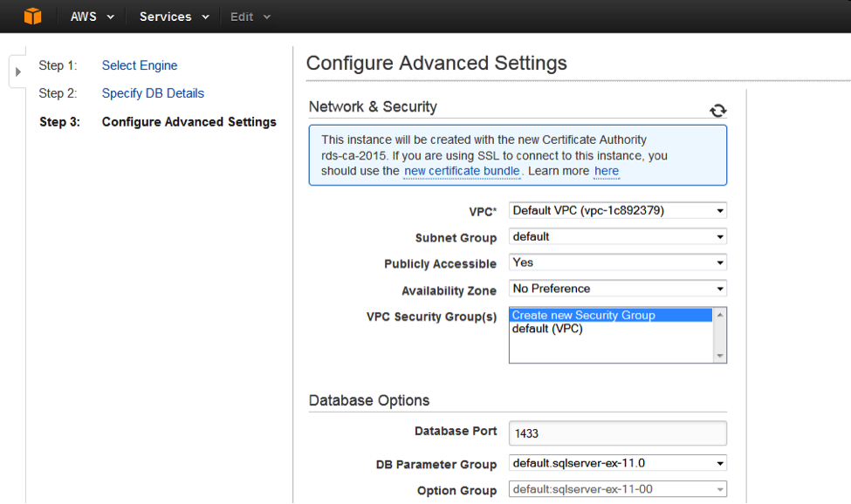This screenshot has width=851, height=504.
Task: Click security group list scroll-up arrow
Action: (x=720, y=315)
